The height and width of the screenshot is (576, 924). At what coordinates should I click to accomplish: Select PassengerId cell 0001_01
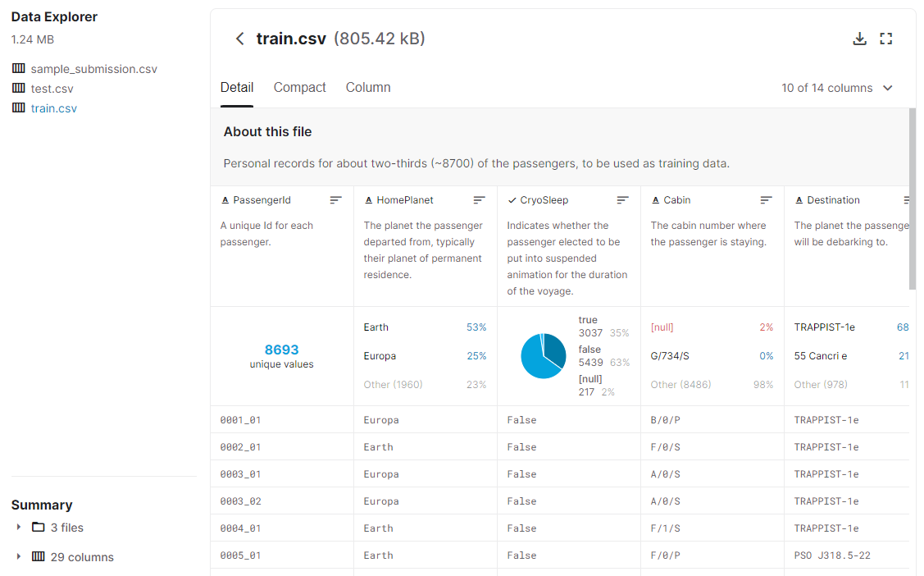(240, 420)
